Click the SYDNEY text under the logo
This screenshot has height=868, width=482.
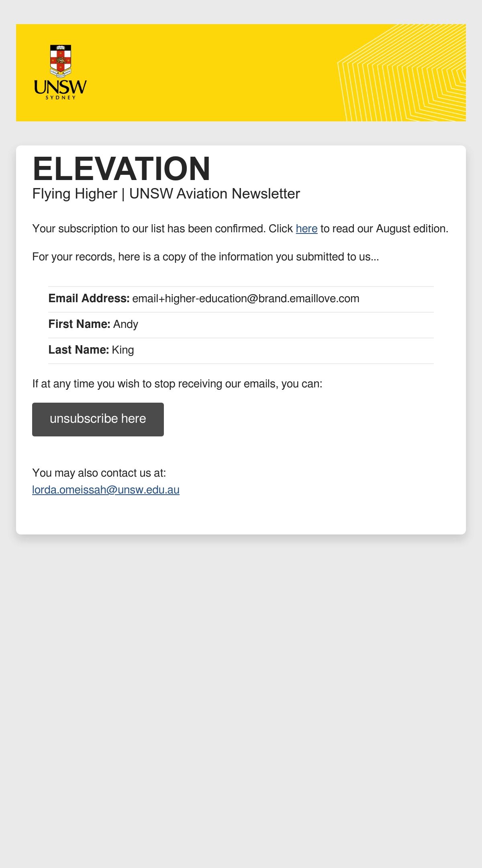point(61,98)
